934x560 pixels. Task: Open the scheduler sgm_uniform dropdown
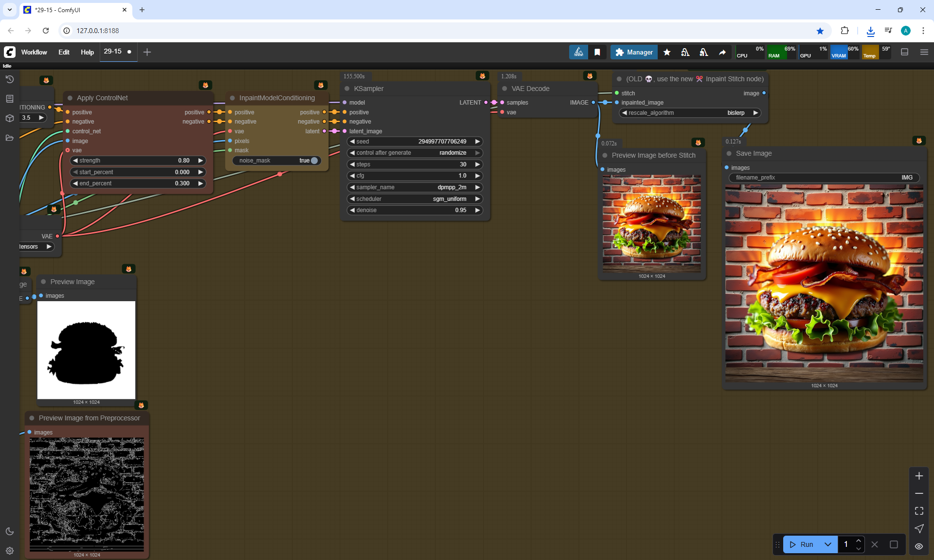coord(415,199)
